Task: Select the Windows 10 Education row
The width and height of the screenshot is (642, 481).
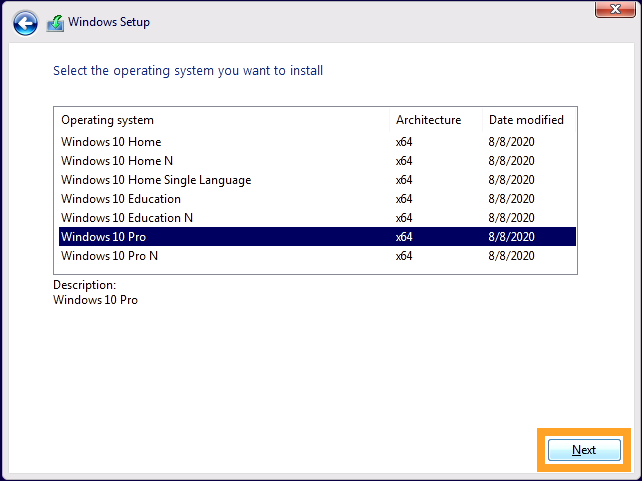Action: click(x=120, y=199)
